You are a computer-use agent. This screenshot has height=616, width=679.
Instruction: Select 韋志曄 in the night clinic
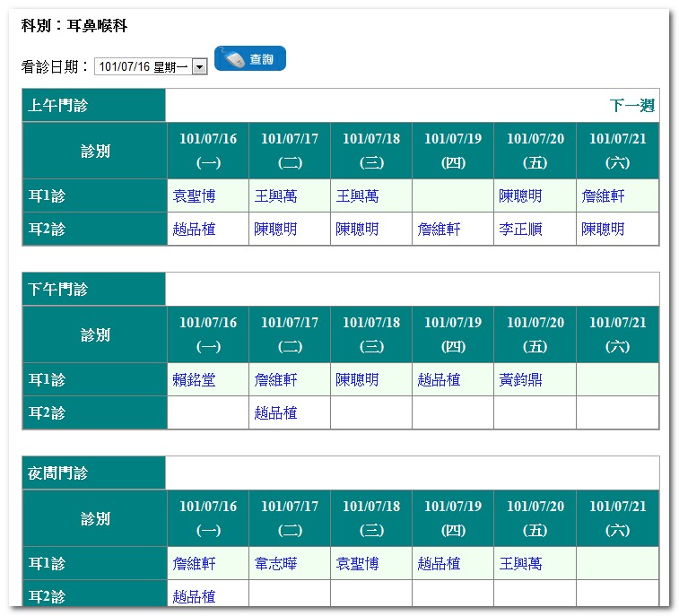point(275,564)
